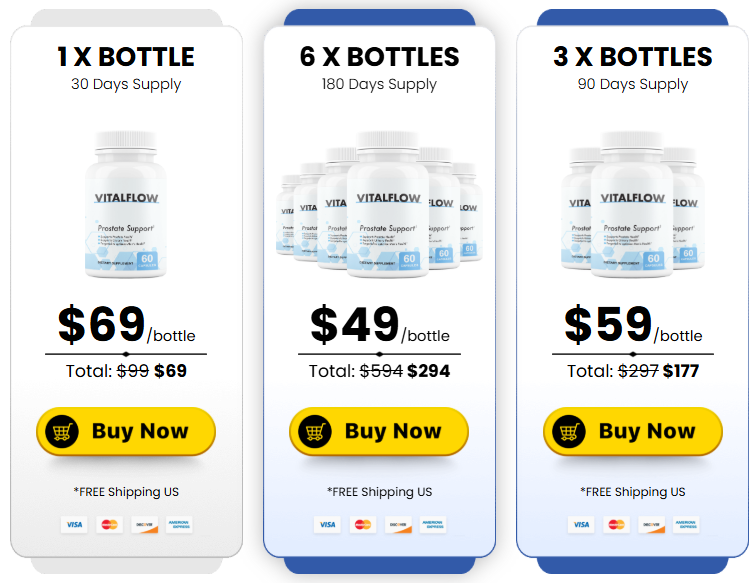
Task: Click the "1 X BOTTLE" heading
Action: click(x=126, y=57)
